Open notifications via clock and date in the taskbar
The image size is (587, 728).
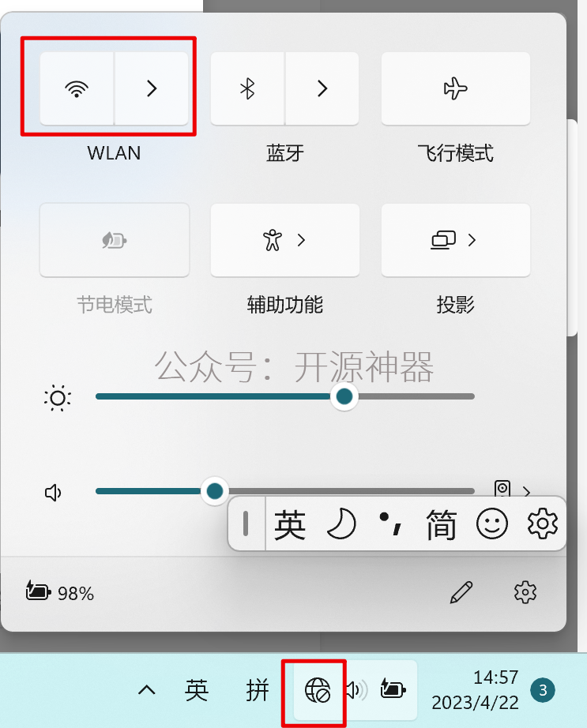[x=475, y=690]
